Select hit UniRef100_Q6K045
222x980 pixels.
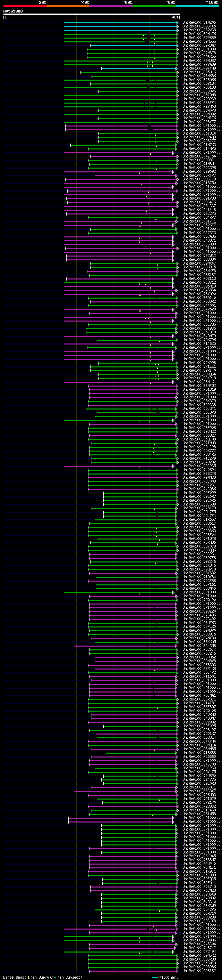199,856
